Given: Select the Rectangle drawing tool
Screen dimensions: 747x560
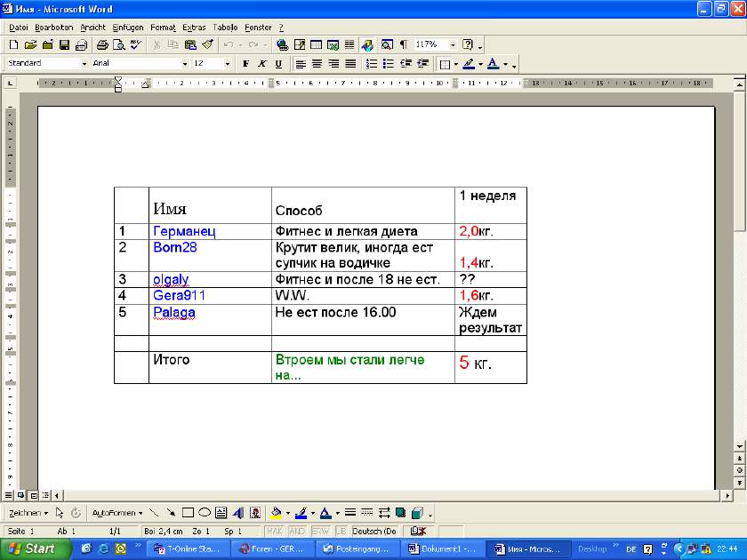Looking at the screenshot, I should coord(188,513).
